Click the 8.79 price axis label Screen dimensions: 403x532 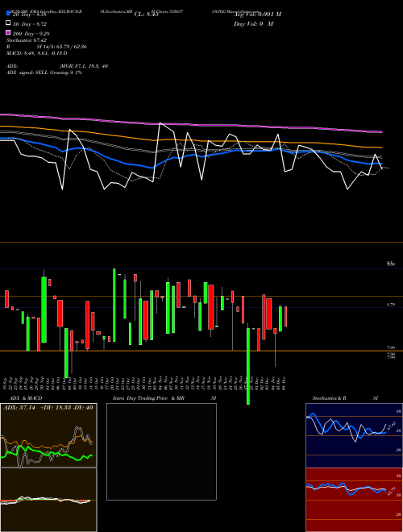(391, 305)
